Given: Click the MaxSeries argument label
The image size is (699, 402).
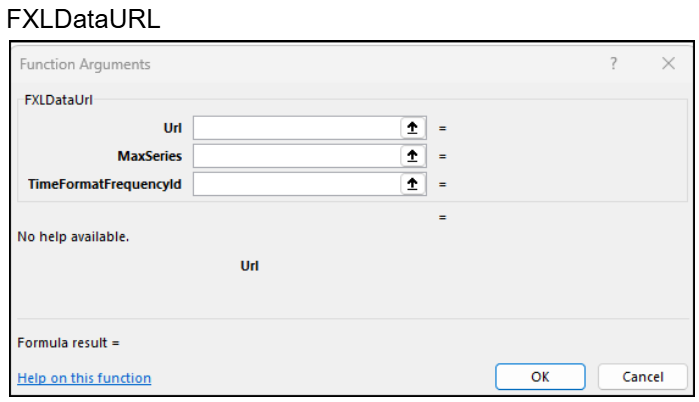Looking at the screenshot, I should tap(149, 156).
